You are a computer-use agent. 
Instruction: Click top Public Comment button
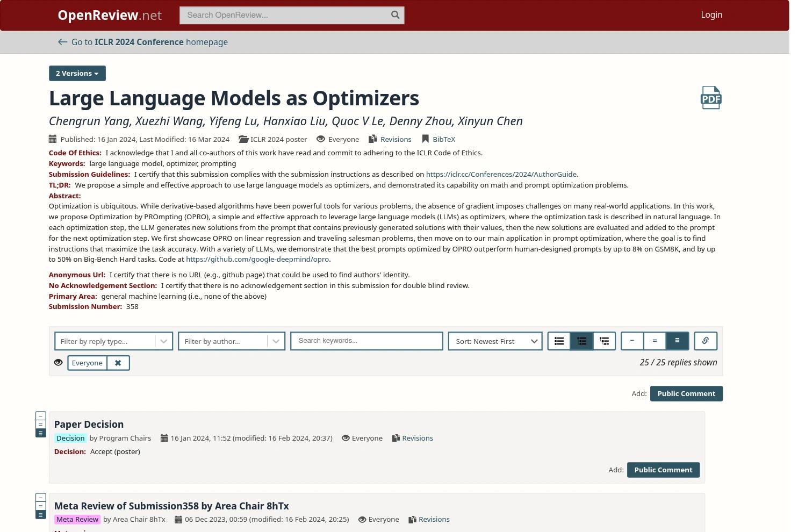pos(686,393)
